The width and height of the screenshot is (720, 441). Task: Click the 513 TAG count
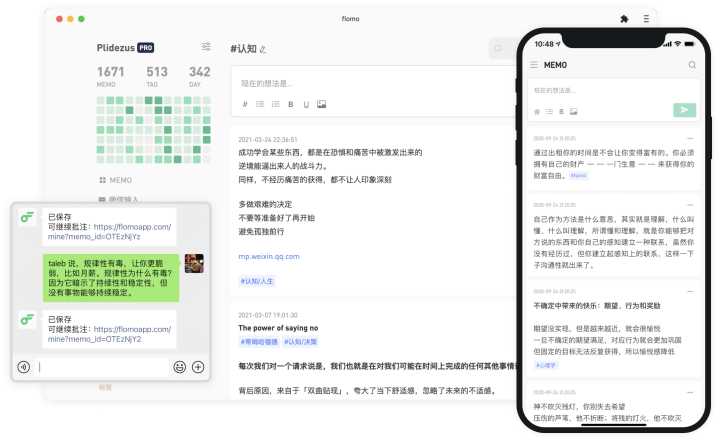tap(157, 76)
